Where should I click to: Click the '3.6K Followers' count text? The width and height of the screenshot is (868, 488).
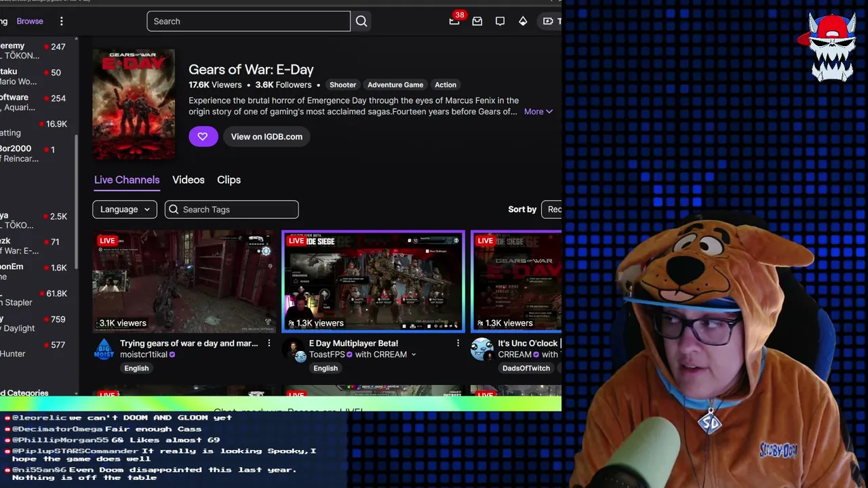click(x=283, y=85)
